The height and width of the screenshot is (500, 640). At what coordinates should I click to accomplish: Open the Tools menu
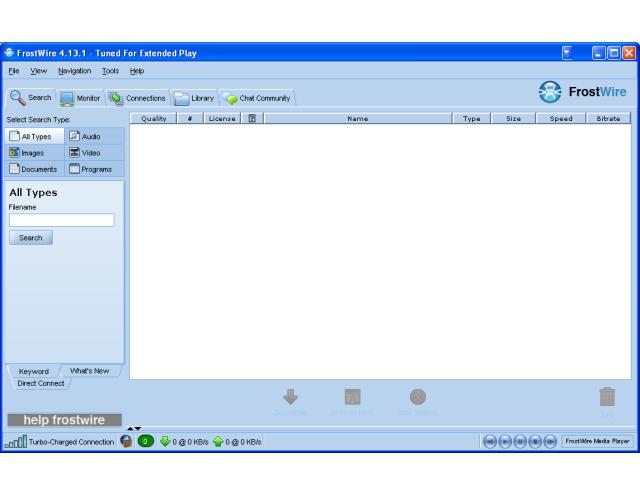tap(110, 71)
